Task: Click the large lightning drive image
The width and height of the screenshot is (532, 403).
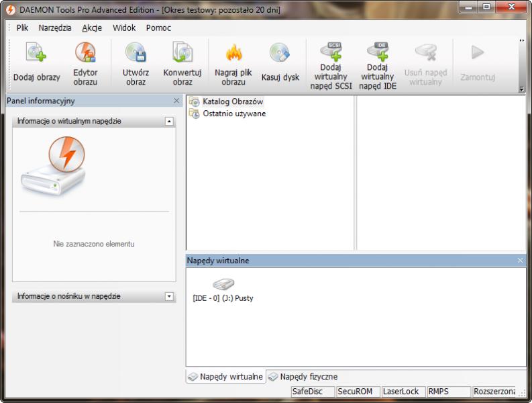Action: point(53,165)
